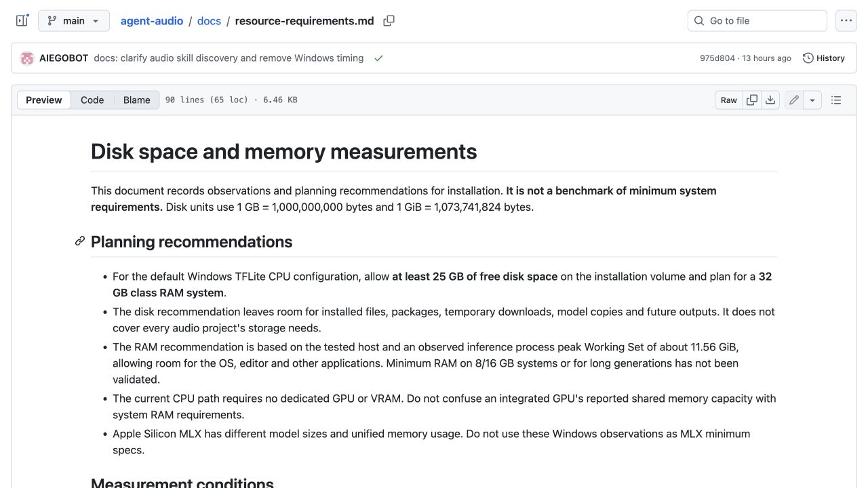Open the document outline list icon
The image size is (868, 488).
tap(836, 100)
